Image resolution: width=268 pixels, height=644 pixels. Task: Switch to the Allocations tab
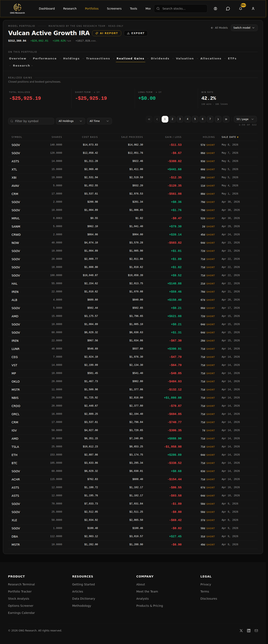tap(211, 59)
